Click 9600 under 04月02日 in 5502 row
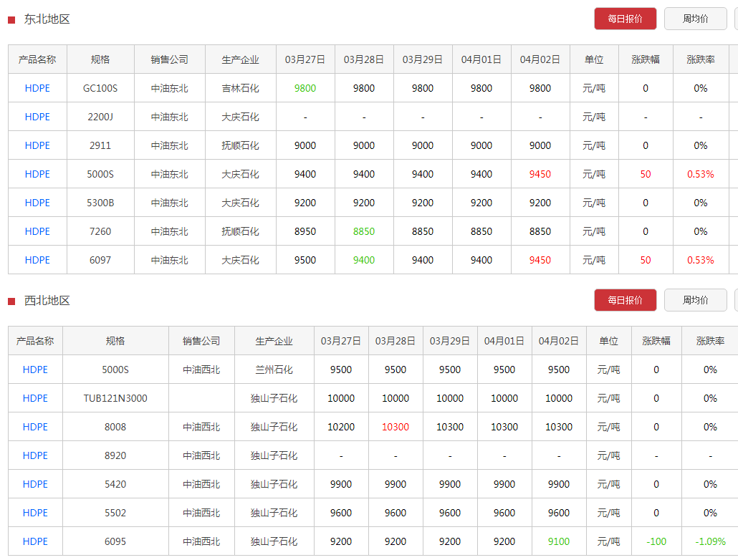738x560 pixels. (x=559, y=513)
